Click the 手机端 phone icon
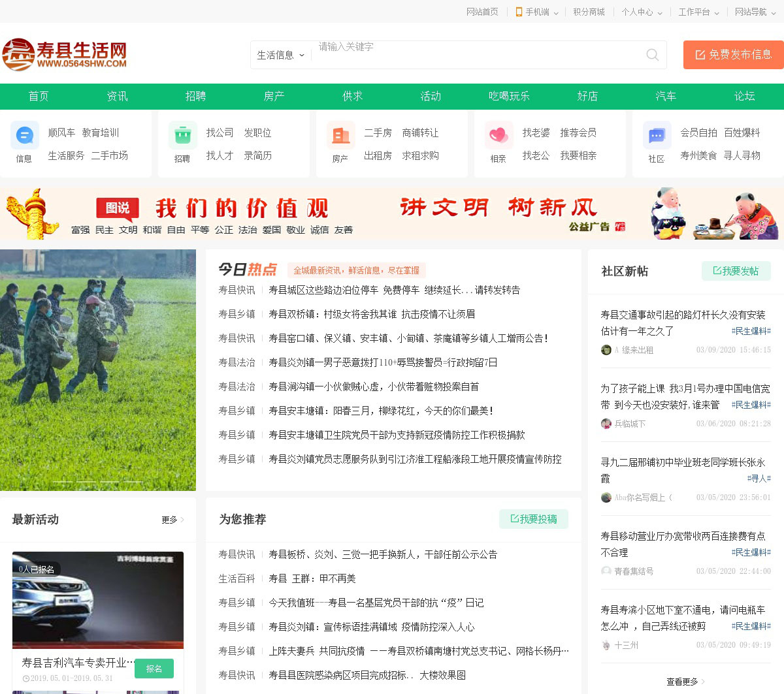 [x=519, y=12]
